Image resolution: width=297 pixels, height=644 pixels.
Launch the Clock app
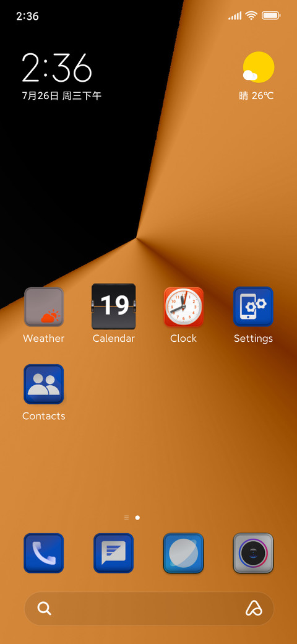(x=183, y=307)
